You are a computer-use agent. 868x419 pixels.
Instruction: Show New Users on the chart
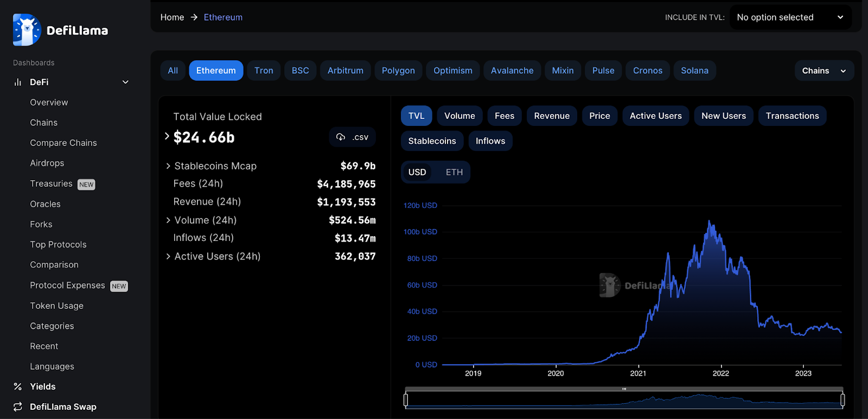point(723,116)
